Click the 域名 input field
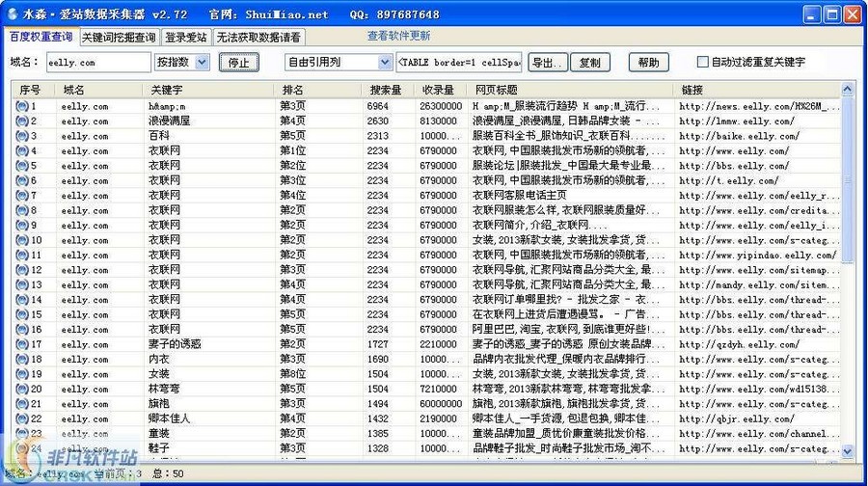 click(x=98, y=63)
